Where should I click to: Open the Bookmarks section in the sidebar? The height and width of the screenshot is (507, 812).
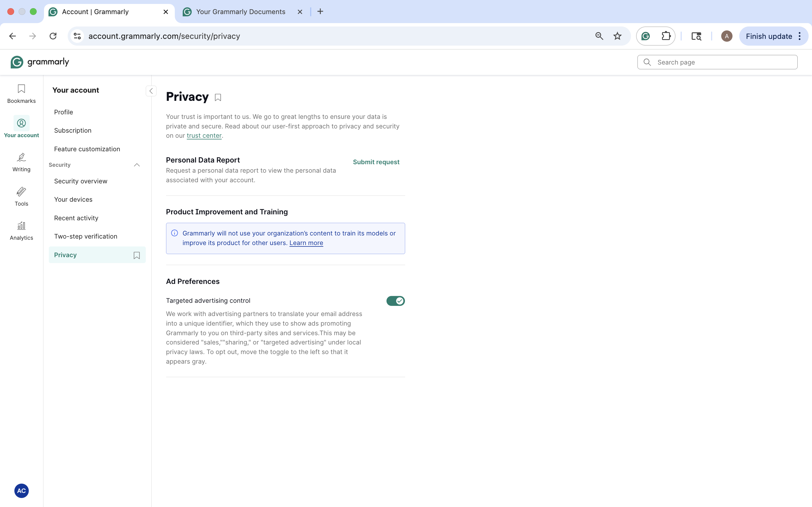point(21,93)
